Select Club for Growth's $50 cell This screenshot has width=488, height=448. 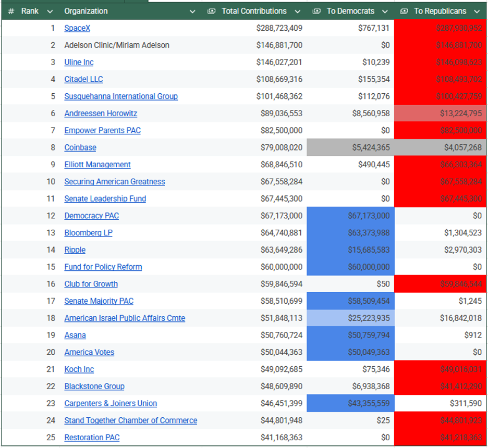coord(350,284)
